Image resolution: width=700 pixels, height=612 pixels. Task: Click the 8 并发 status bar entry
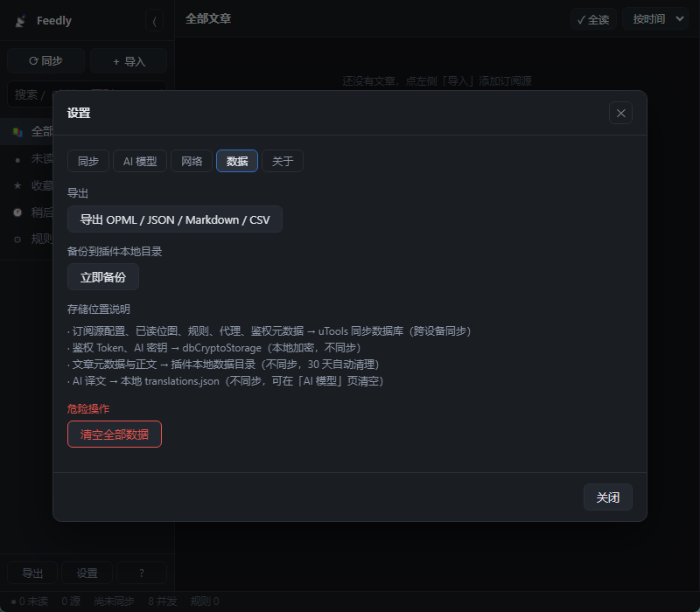tap(163, 602)
